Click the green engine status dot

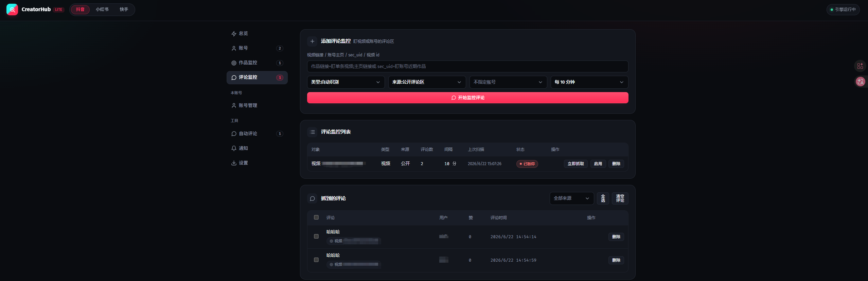coord(832,10)
